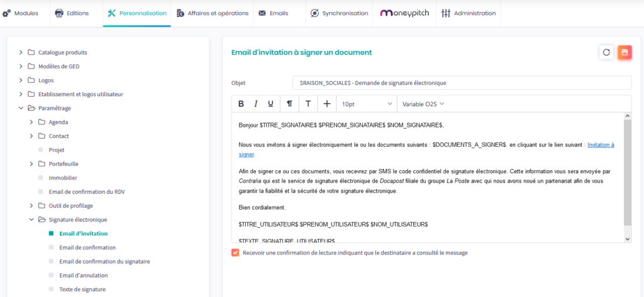The height and width of the screenshot is (297, 644).
Task: Click the plus insert icon in editor
Action: [326, 104]
